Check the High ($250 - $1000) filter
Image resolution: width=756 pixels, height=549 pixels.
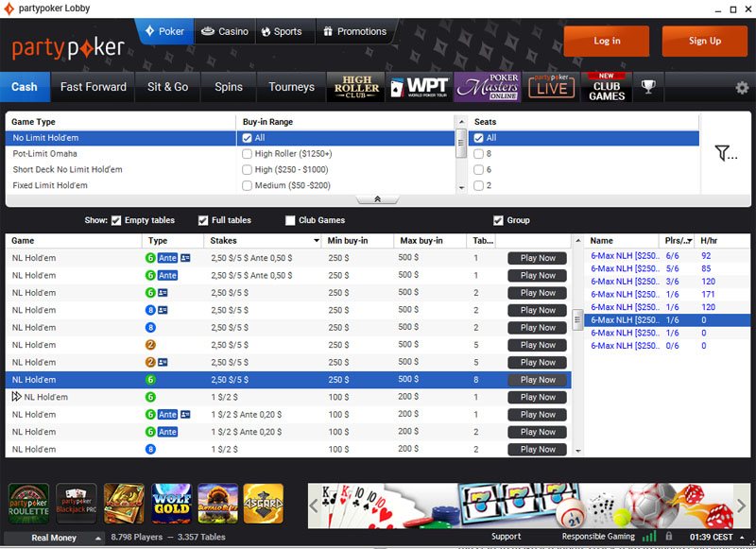click(x=247, y=170)
